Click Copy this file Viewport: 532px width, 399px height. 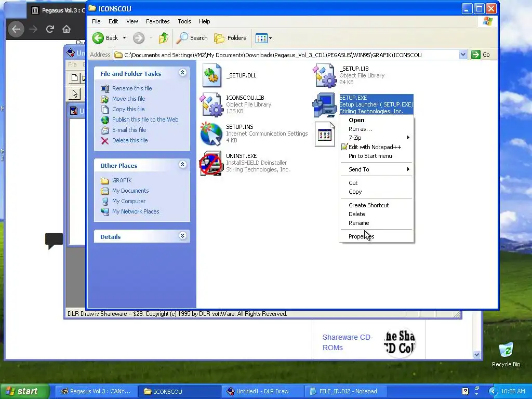[x=128, y=109]
